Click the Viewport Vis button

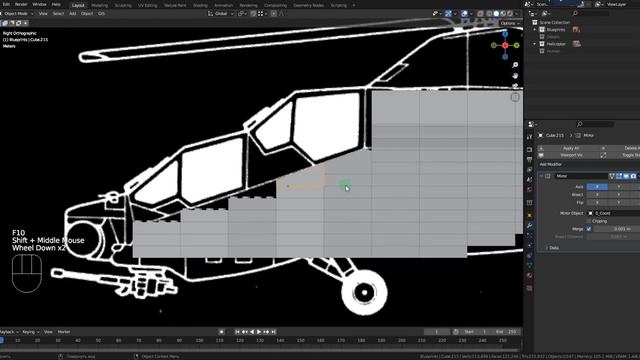click(x=571, y=155)
